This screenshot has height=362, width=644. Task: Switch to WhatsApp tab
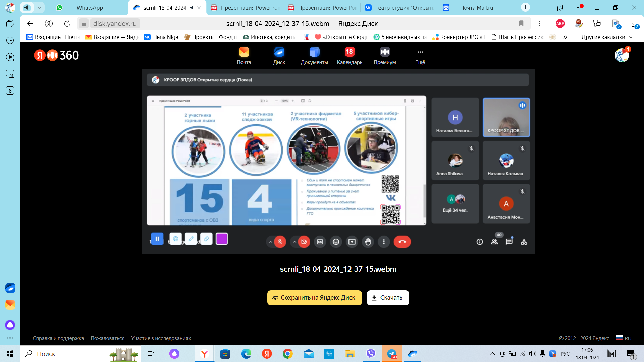[x=90, y=8]
